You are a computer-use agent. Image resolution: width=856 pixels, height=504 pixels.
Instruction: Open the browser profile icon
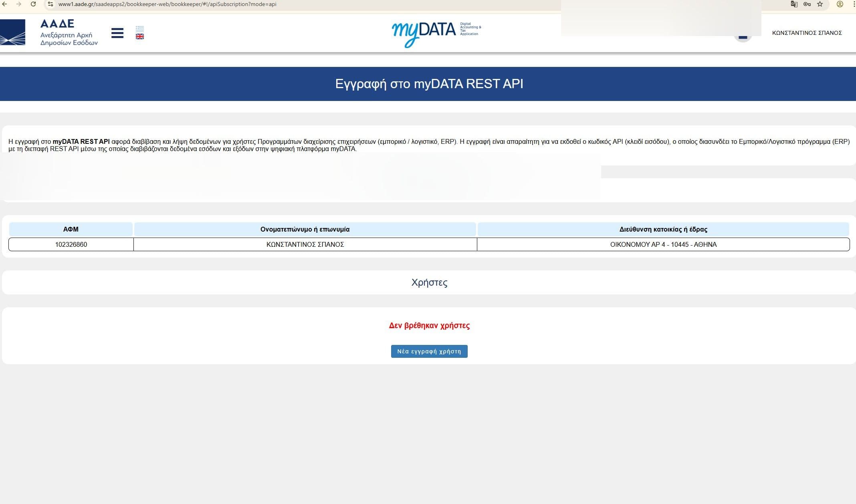pyautogui.click(x=840, y=4)
